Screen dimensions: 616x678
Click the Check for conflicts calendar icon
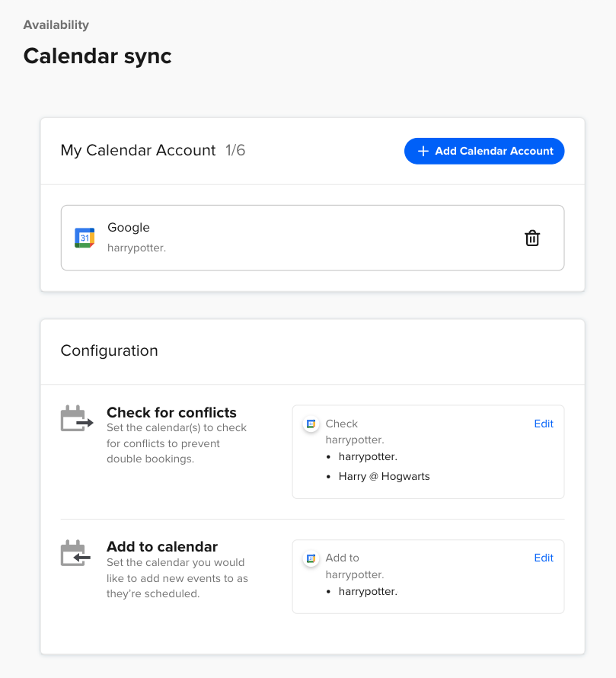pos(75,417)
